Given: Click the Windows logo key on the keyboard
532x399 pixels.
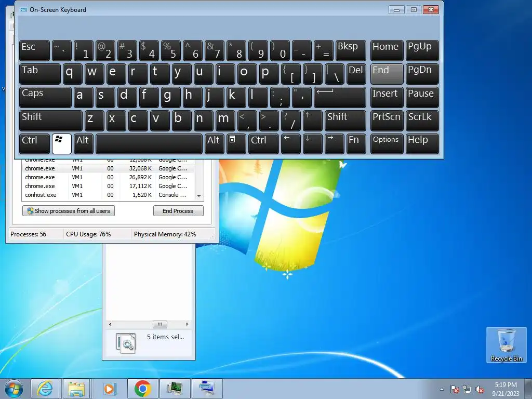Looking at the screenshot, I should point(62,144).
